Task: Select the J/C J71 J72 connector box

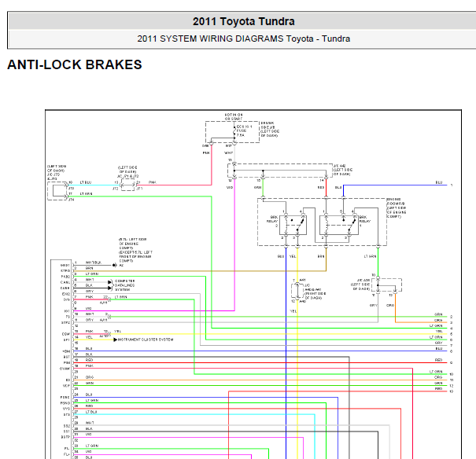Action: [x=127, y=185]
